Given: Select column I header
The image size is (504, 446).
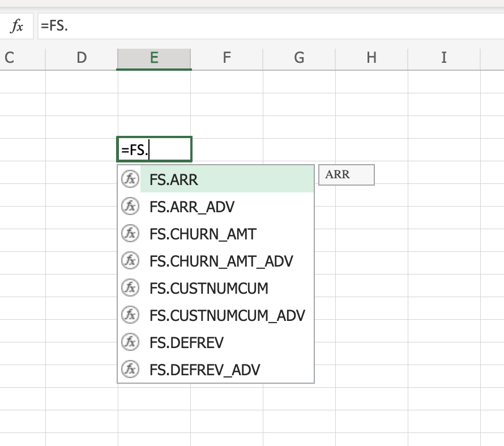Looking at the screenshot, I should coord(444,58).
